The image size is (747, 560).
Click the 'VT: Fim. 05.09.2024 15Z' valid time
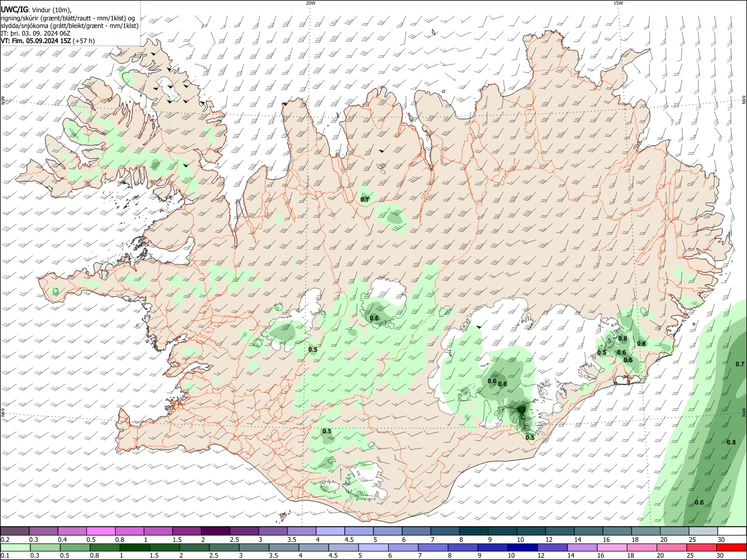coord(36,41)
